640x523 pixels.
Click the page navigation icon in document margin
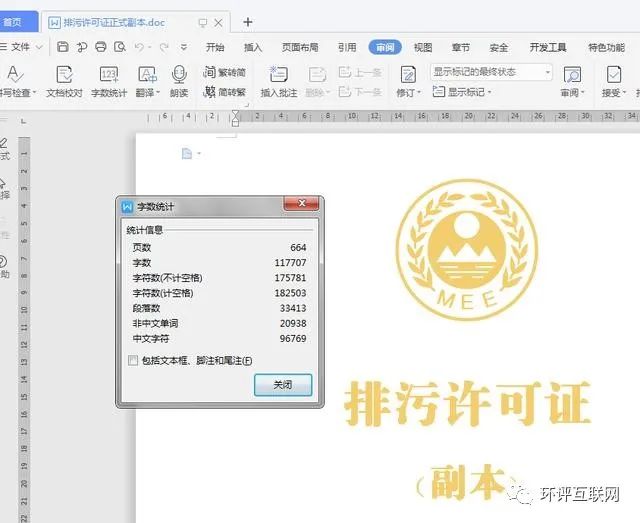pos(187,154)
